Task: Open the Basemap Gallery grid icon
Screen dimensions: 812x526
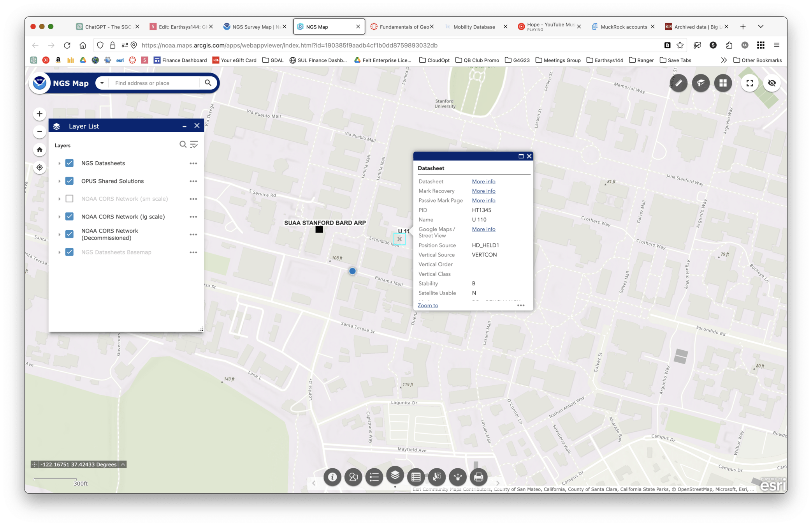Action: [x=723, y=83]
